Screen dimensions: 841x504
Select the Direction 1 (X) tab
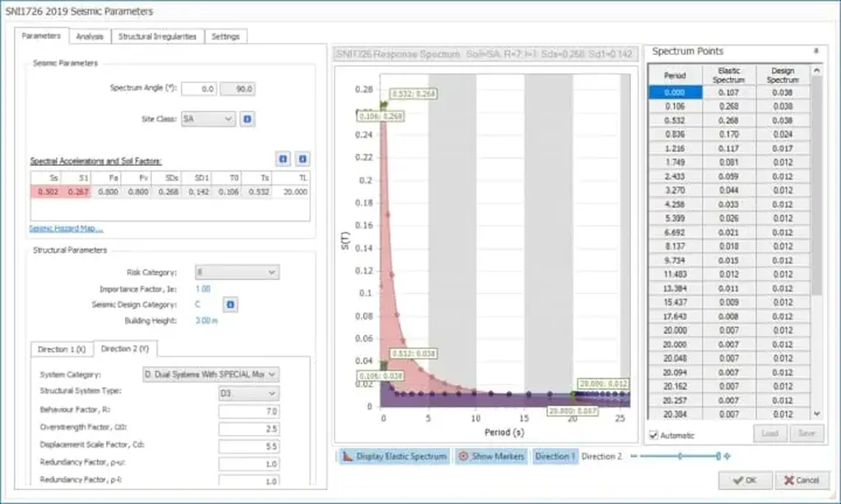point(62,349)
